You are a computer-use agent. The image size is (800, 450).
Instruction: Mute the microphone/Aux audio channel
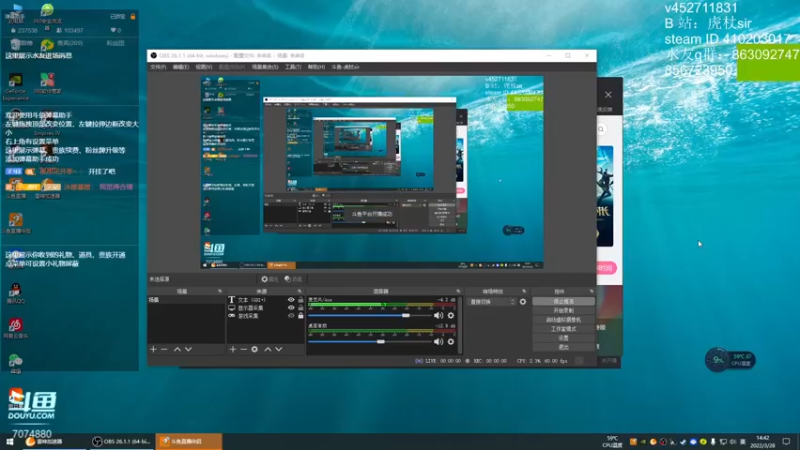pos(438,316)
